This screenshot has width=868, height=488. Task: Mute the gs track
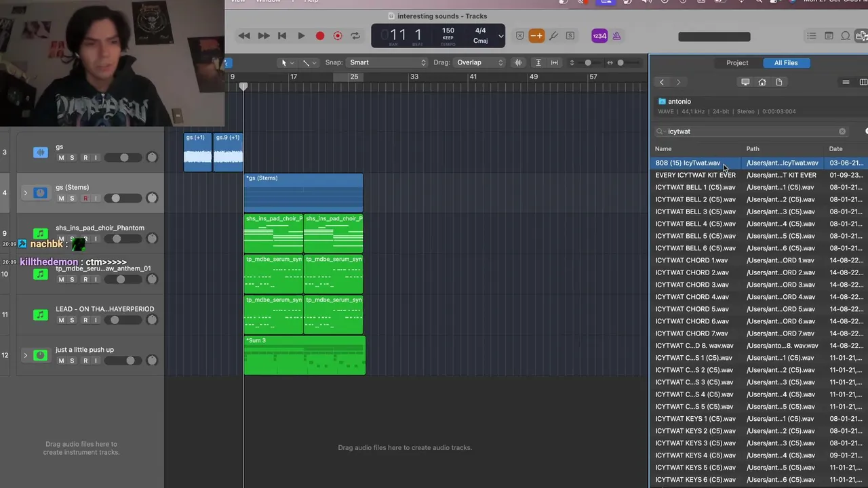coord(61,158)
